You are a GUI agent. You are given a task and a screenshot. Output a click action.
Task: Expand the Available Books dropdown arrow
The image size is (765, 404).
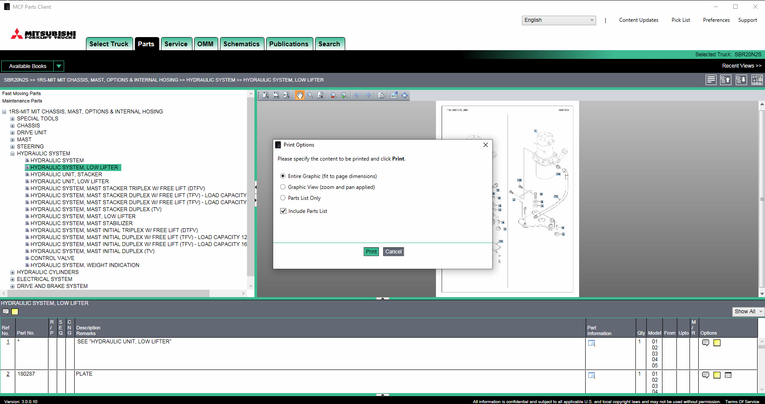(x=59, y=66)
